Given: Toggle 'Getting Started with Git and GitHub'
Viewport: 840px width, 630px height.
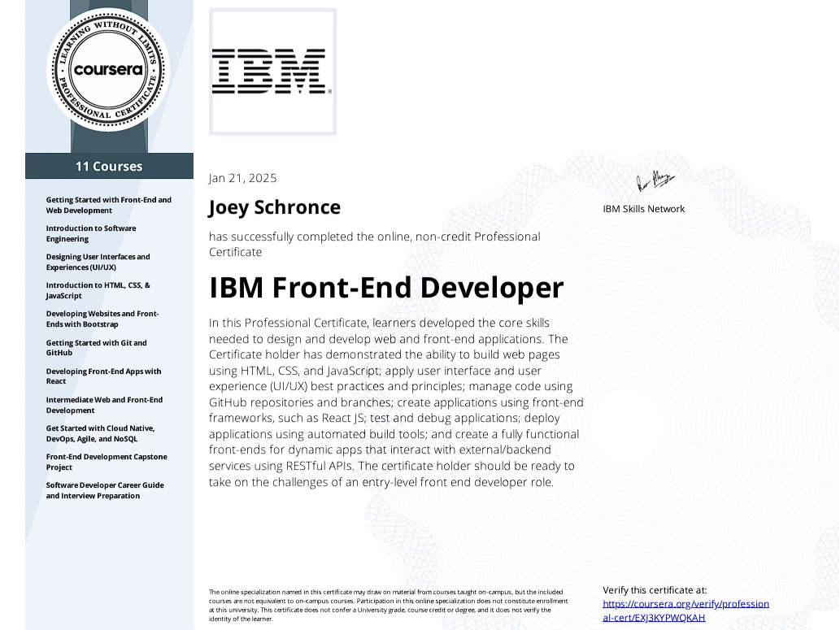Looking at the screenshot, I should click(x=96, y=348).
